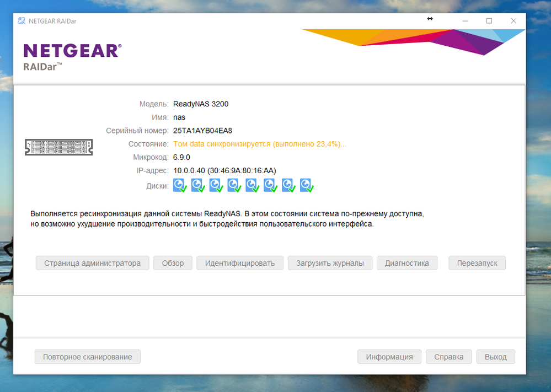This screenshot has width=551, height=392.
Task: Click Повторное сканирование to rescan
Action: 88,357
